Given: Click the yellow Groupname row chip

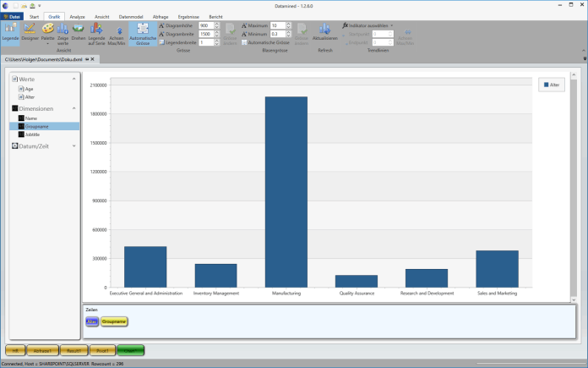Looking at the screenshot, I should 114,321.
